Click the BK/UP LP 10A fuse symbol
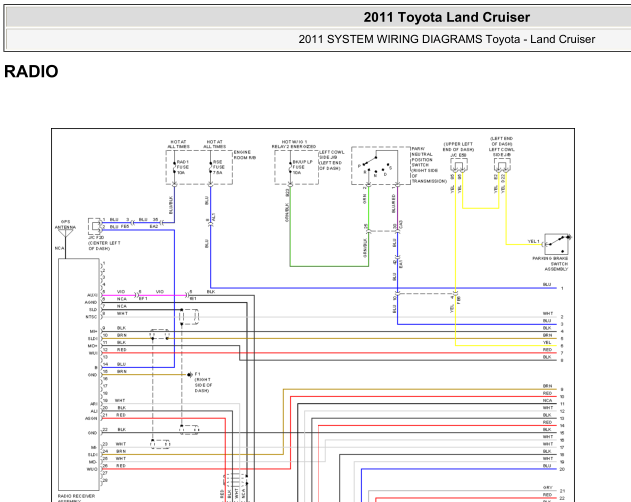631x502 pixels. [x=290, y=167]
